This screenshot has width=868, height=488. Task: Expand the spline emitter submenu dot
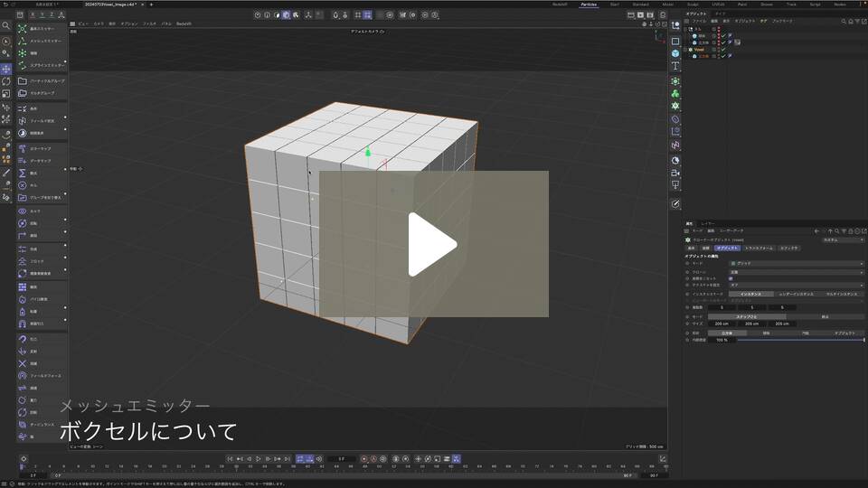(x=65, y=61)
